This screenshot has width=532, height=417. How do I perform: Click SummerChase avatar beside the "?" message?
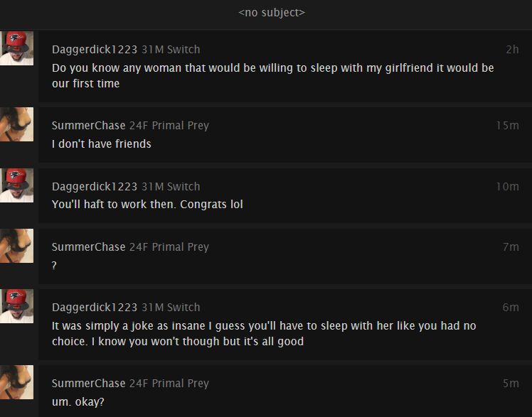[x=16, y=246]
